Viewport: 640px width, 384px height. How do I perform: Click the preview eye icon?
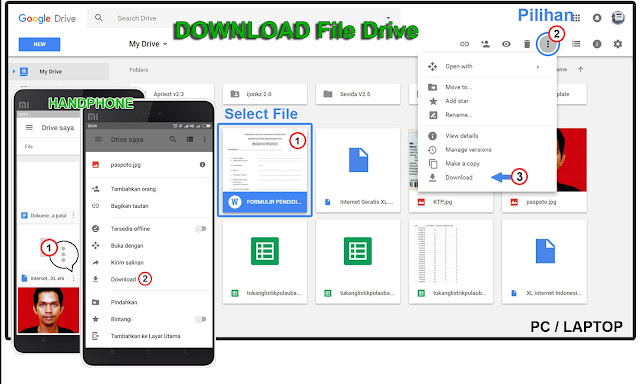(506, 44)
